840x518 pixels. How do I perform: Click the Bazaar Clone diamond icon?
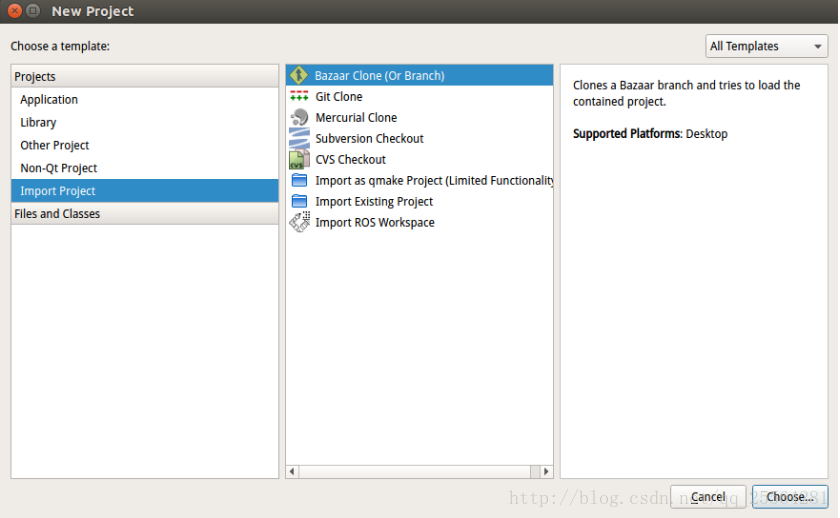point(298,76)
